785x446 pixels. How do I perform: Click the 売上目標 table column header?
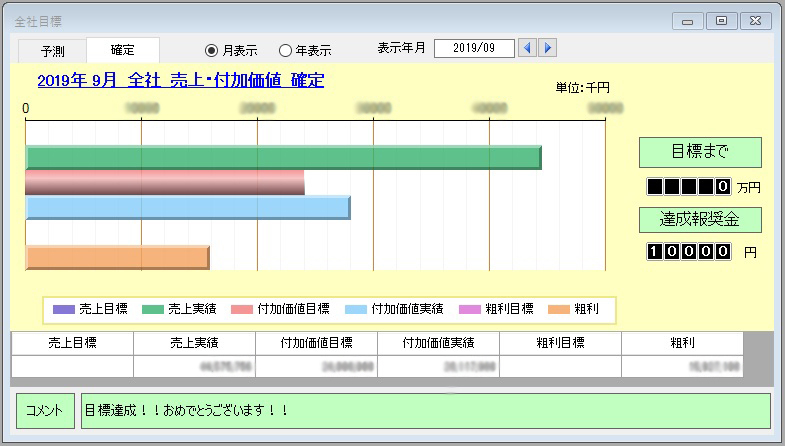pyautogui.click(x=72, y=343)
